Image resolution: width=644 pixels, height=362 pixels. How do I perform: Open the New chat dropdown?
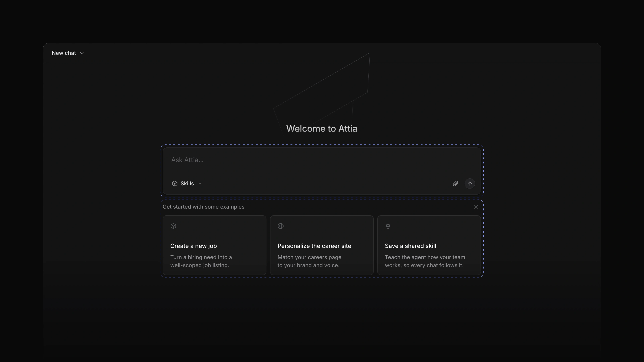(x=67, y=53)
